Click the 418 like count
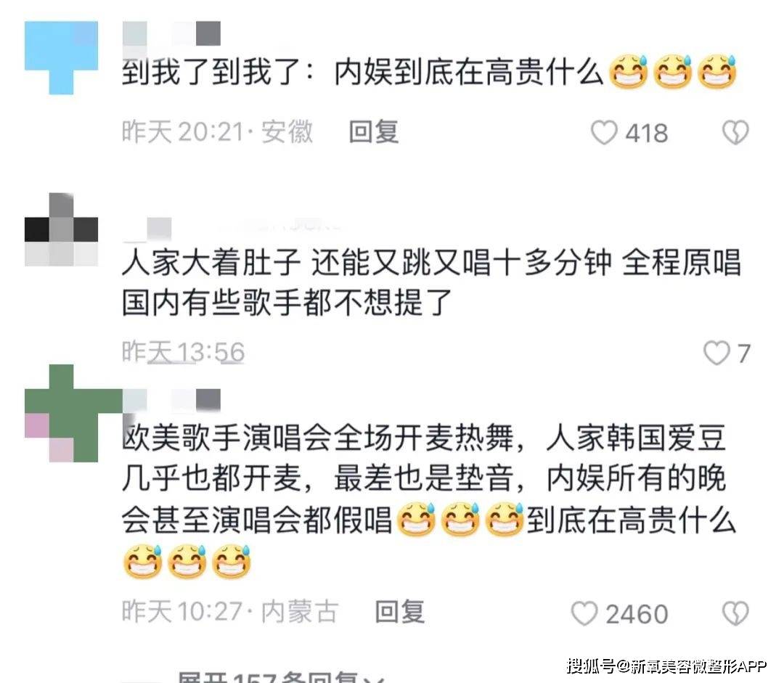The image size is (784, 683). [647, 134]
